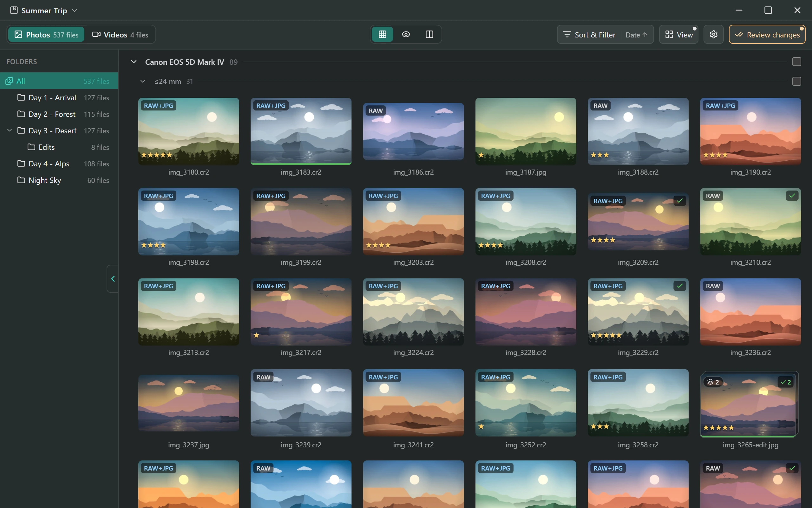
Task: Switch to grid view mode
Action: (x=382, y=35)
